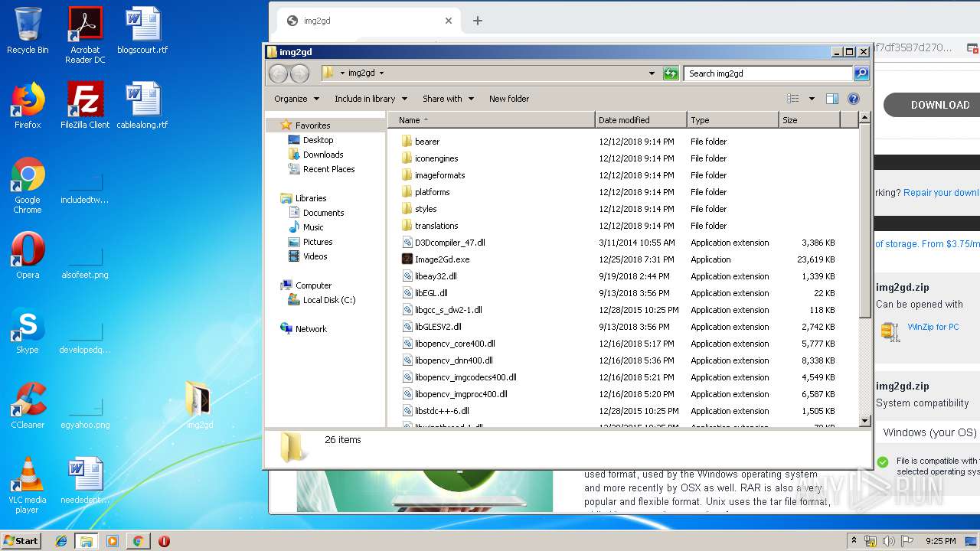The image size is (980, 551).
Task: Select Network in navigation pane
Action: (x=311, y=329)
